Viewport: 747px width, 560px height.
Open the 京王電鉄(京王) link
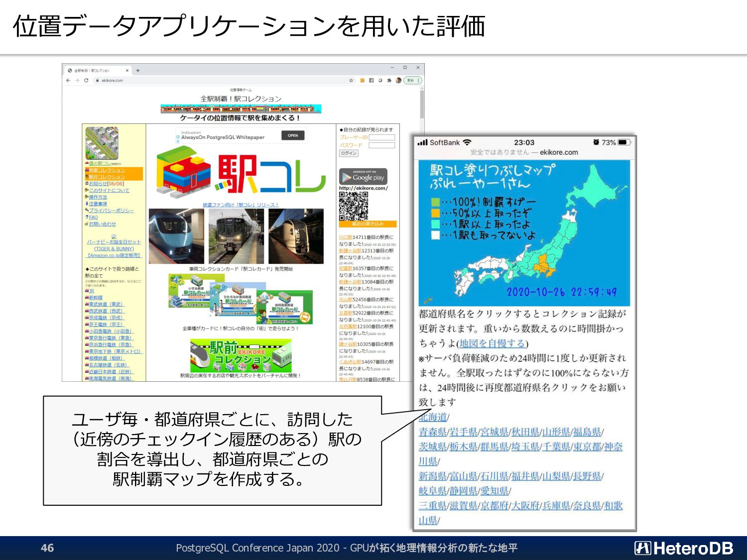coord(106,325)
